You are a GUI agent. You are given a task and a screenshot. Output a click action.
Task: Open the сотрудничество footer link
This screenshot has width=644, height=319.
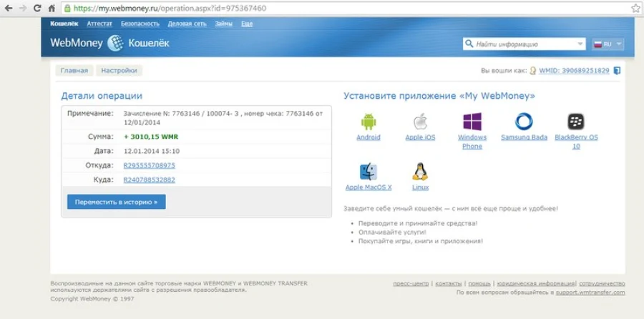point(602,284)
